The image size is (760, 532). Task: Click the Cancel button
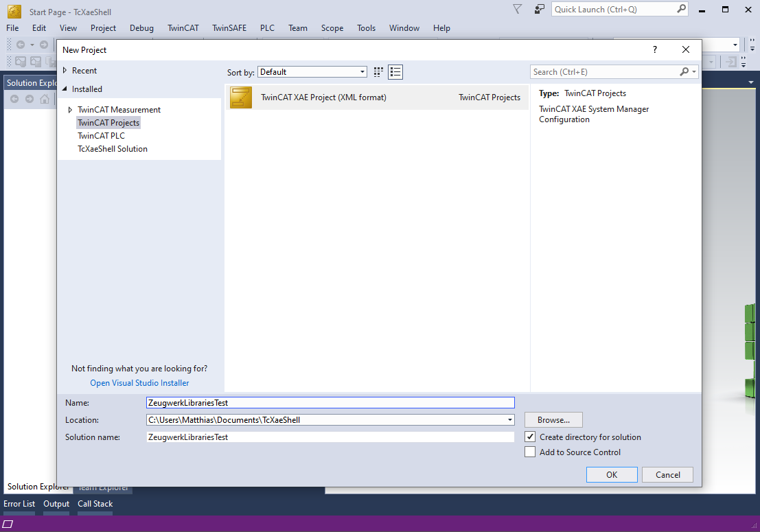pyautogui.click(x=667, y=474)
